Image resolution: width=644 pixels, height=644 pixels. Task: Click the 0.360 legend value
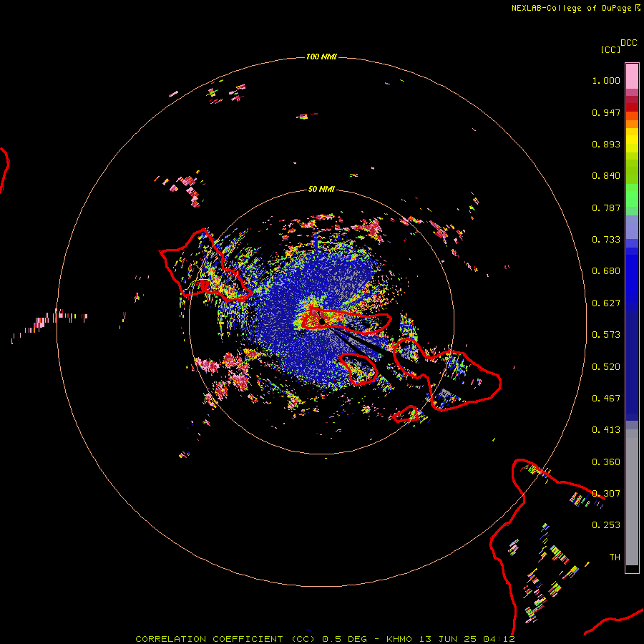point(606,462)
